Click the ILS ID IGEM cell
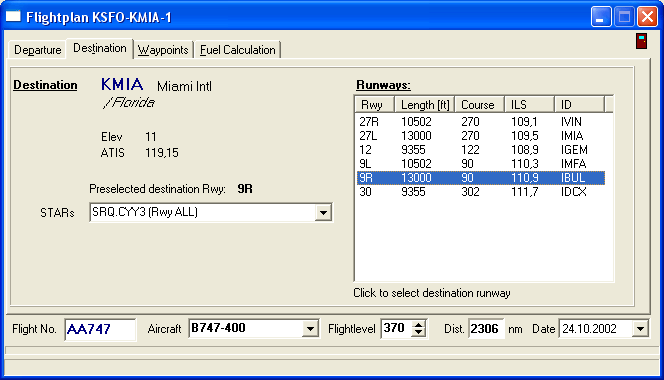This screenshot has width=664, height=380. (574, 150)
